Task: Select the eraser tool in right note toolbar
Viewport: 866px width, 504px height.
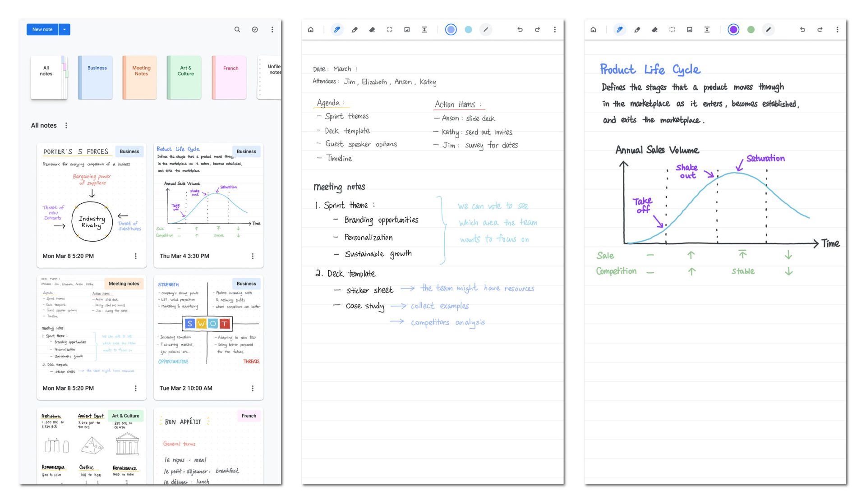Action: (654, 30)
